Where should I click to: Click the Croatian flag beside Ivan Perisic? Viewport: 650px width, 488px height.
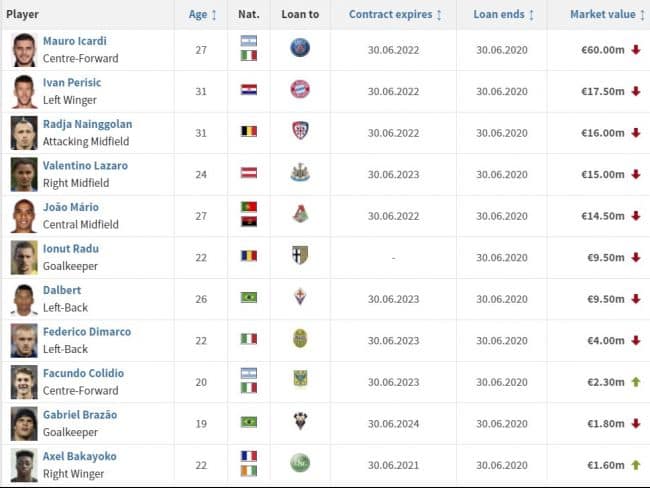pyautogui.click(x=249, y=90)
